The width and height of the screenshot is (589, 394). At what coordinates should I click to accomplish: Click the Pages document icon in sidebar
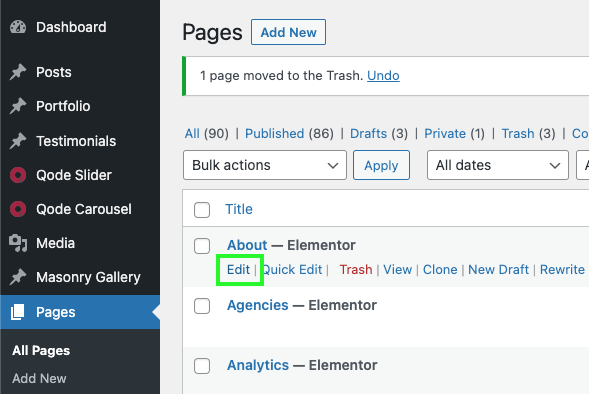[18, 312]
